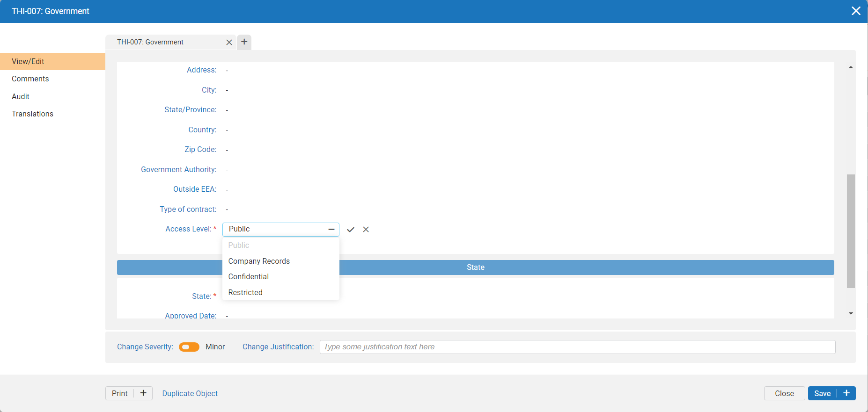The width and height of the screenshot is (868, 412).
Task: Open extra Print options plus icon
Action: click(143, 393)
